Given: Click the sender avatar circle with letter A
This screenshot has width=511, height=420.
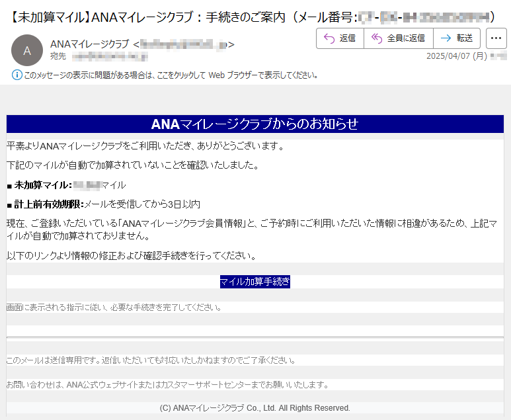Looking at the screenshot, I should [27, 50].
